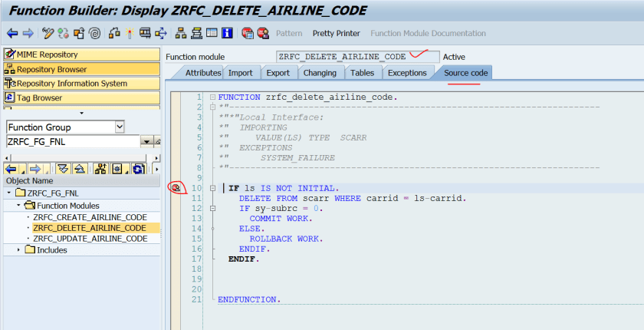Select Repository Browser in navigation

click(x=82, y=69)
